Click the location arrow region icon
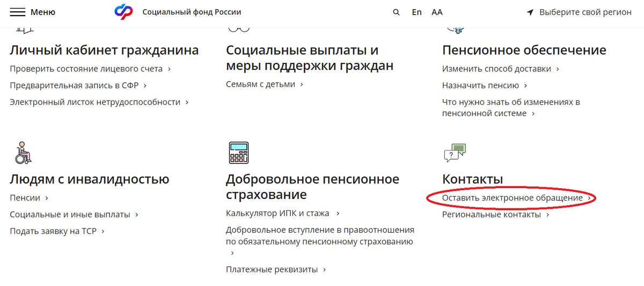Image resolution: width=644 pixels, height=286 pixels. coord(530,12)
